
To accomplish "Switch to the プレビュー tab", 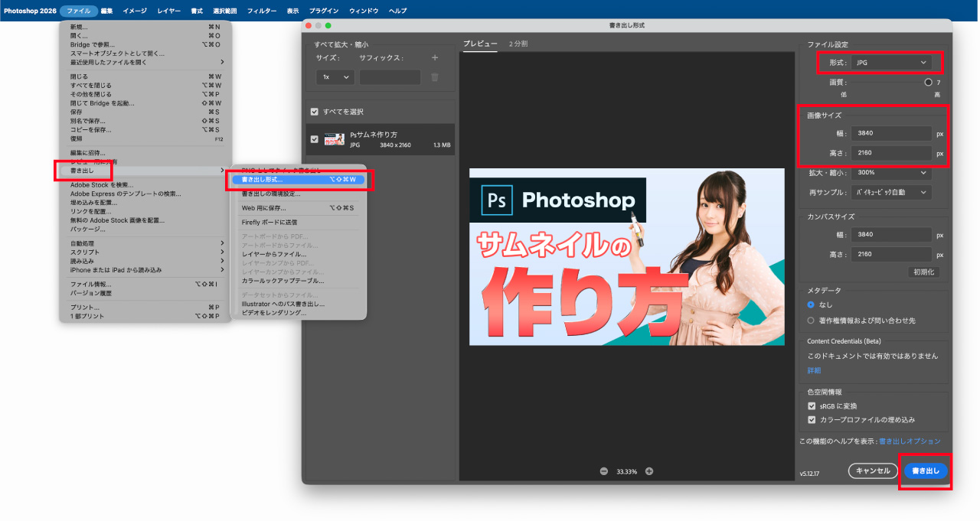I will [480, 44].
